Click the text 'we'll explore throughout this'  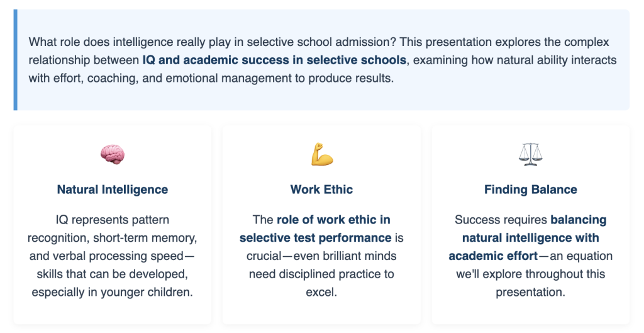(x=531, y=274)
